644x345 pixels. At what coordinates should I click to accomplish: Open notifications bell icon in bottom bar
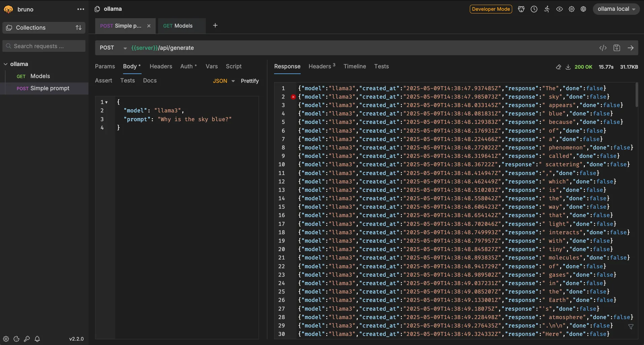click(37, 339)
